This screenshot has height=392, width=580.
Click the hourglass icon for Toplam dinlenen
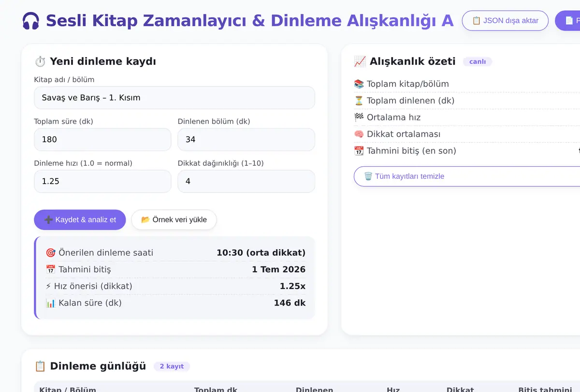click(359, 101)
